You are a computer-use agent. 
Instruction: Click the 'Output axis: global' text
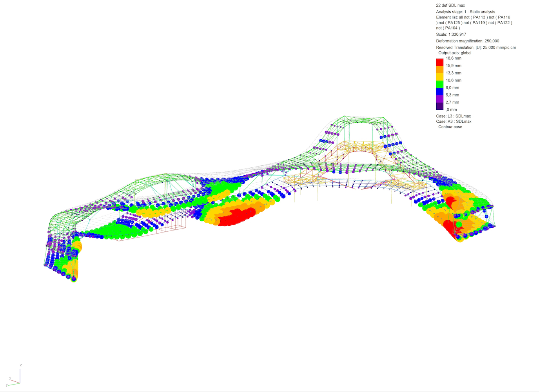tap(455, 53)
